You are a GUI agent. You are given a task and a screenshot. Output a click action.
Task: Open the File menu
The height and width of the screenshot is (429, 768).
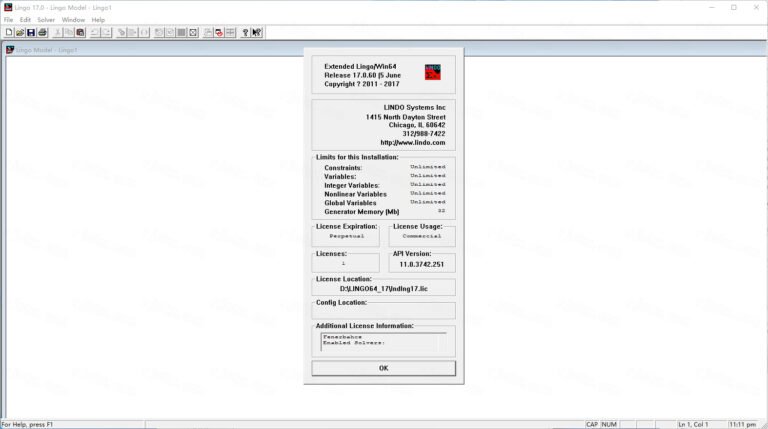[8, 20]
